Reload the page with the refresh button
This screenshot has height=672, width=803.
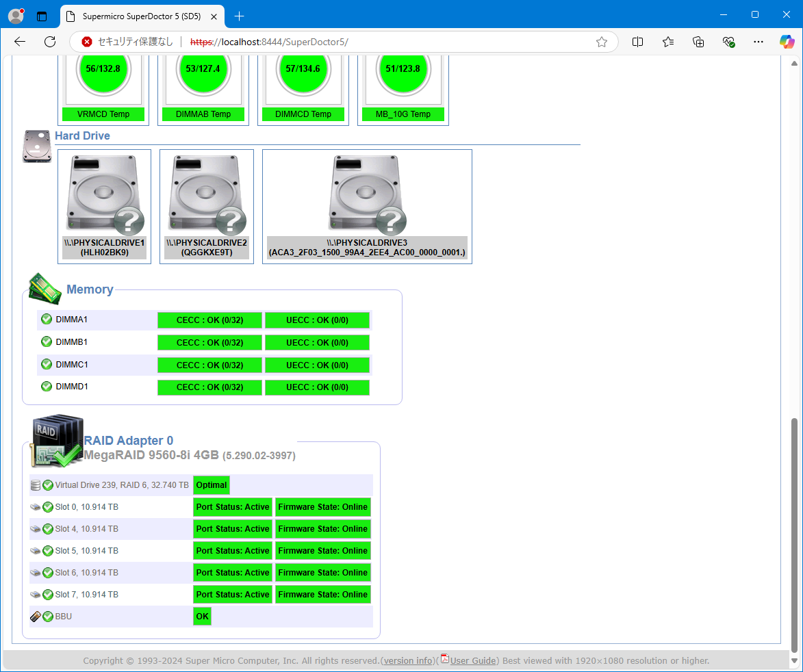50,42
